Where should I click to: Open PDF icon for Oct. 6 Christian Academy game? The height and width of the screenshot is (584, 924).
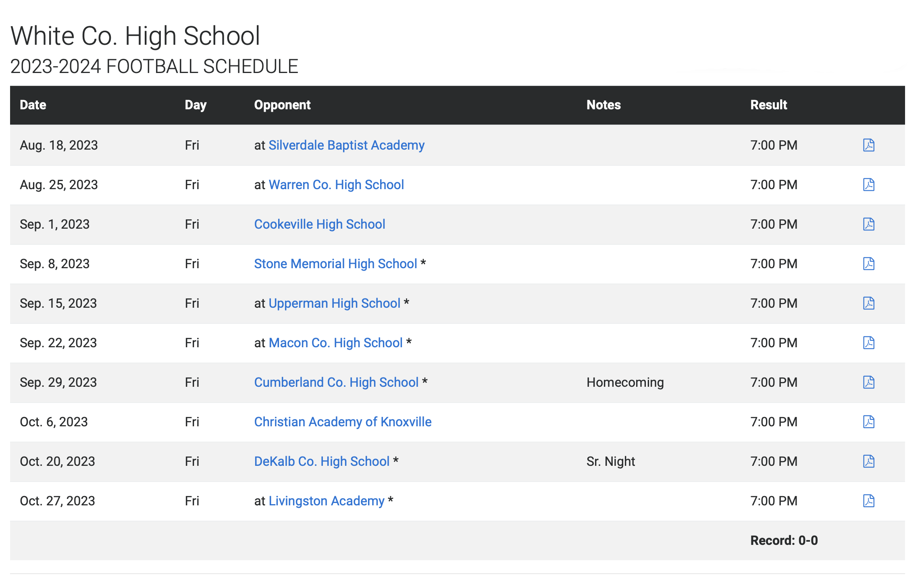pos(869,422)
